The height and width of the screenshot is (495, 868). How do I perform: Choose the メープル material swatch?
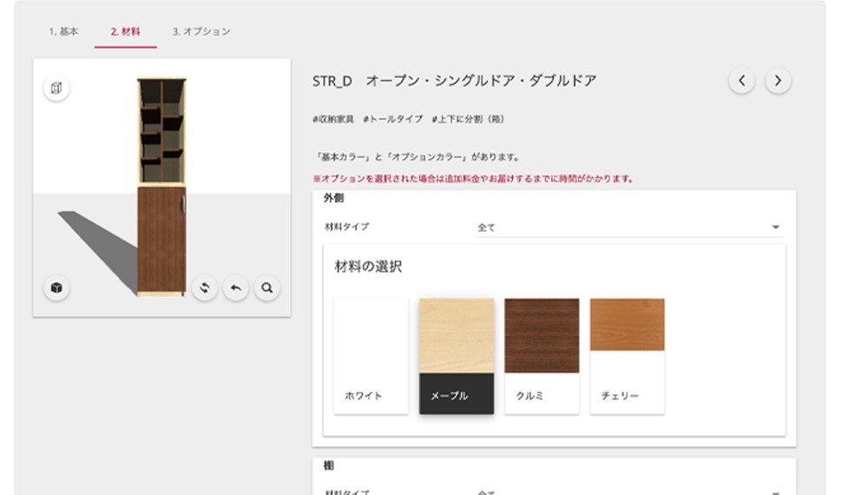click(457, 357)
